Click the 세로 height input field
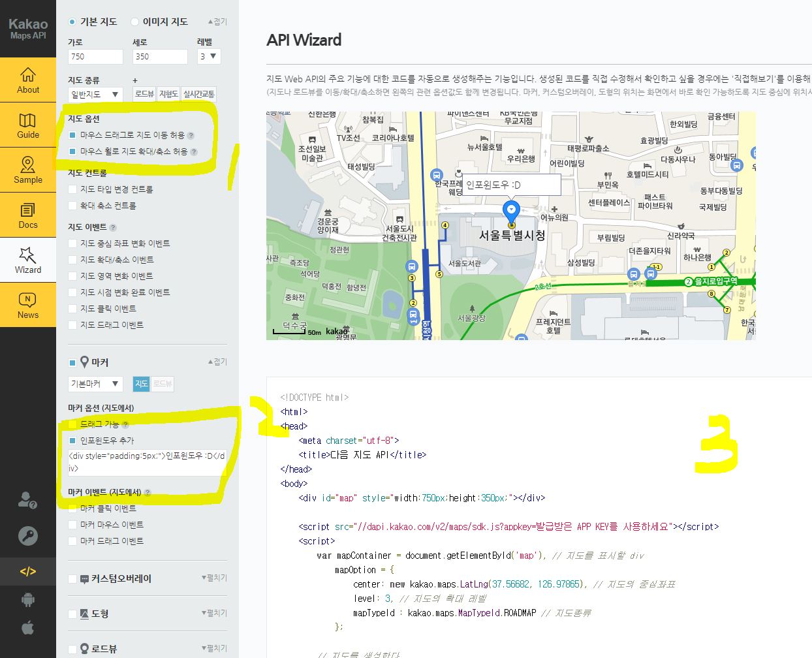The width and height of the screenshot is (812, 658). coord(160,57)
